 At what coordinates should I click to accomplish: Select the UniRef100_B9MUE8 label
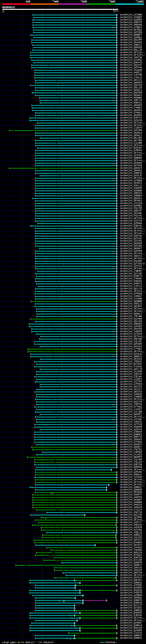pyautogui.click(x=131, y=48)
